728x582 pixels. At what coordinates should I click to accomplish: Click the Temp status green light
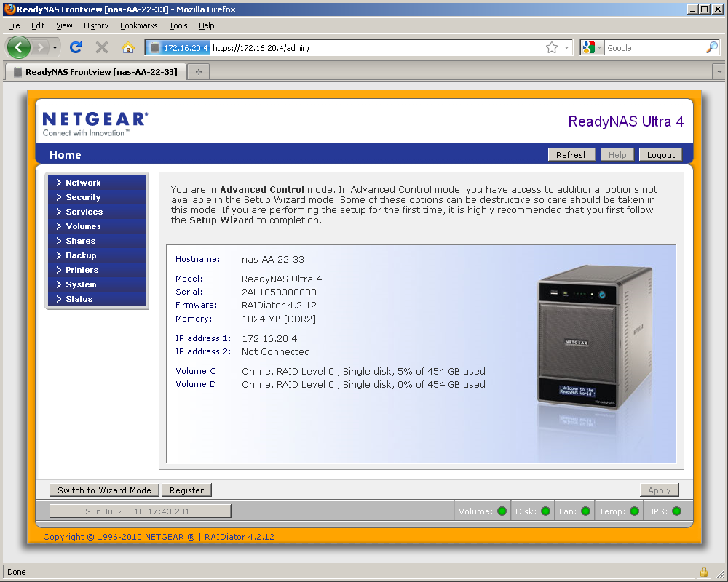(x=634, y=511)
